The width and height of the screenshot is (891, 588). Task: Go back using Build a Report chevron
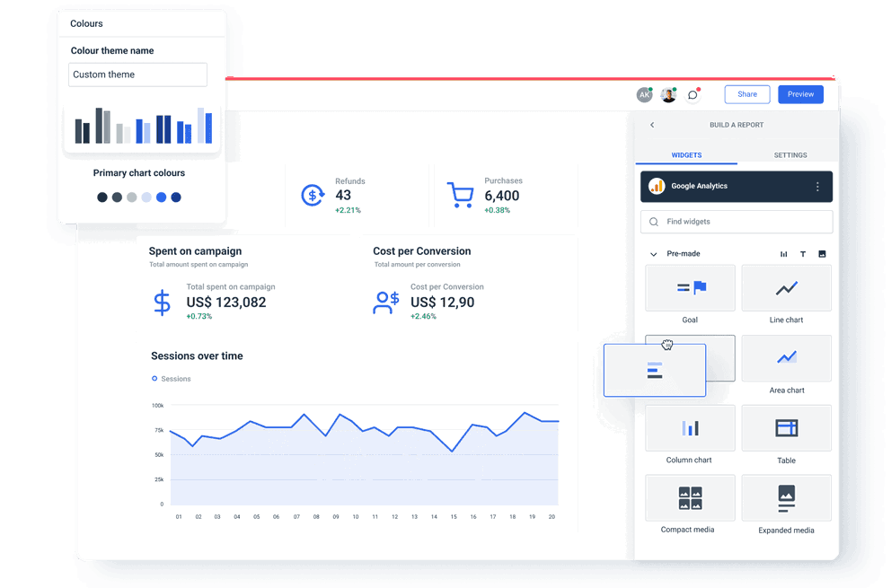click(x=652, y=125)
